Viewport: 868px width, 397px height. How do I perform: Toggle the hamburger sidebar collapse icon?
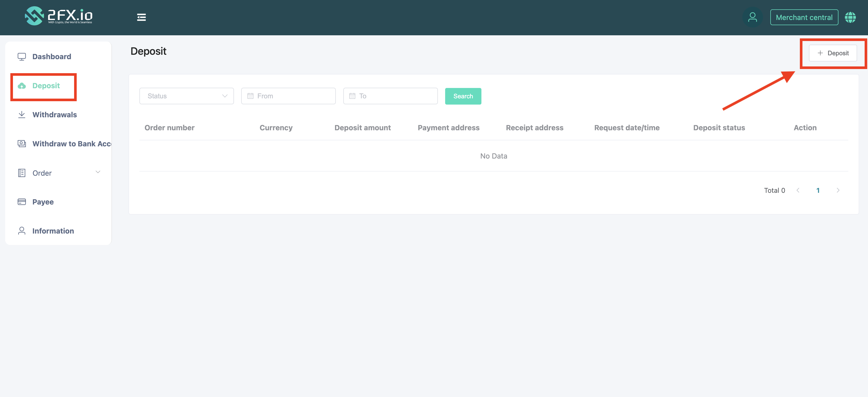click(141, 17)
